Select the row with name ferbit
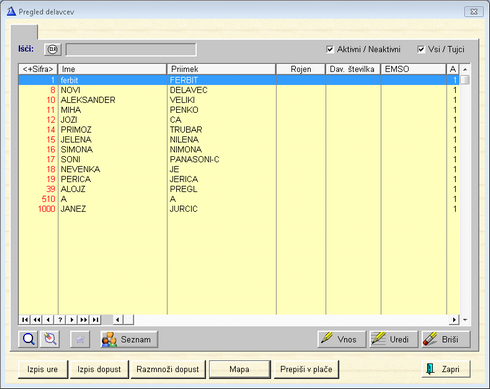The image size is (490, 389). click(x=239, y=80)
